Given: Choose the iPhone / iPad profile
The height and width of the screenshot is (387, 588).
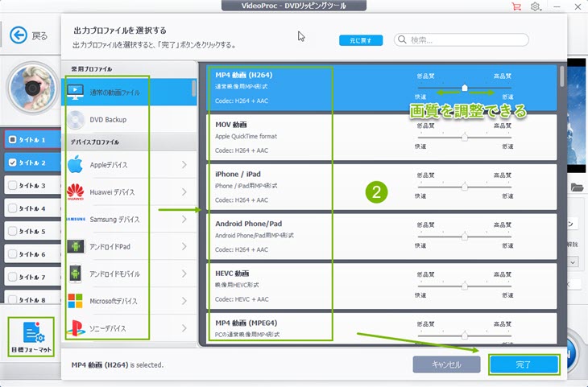Looking at the screenshot, I should click(x=381, y=187).
